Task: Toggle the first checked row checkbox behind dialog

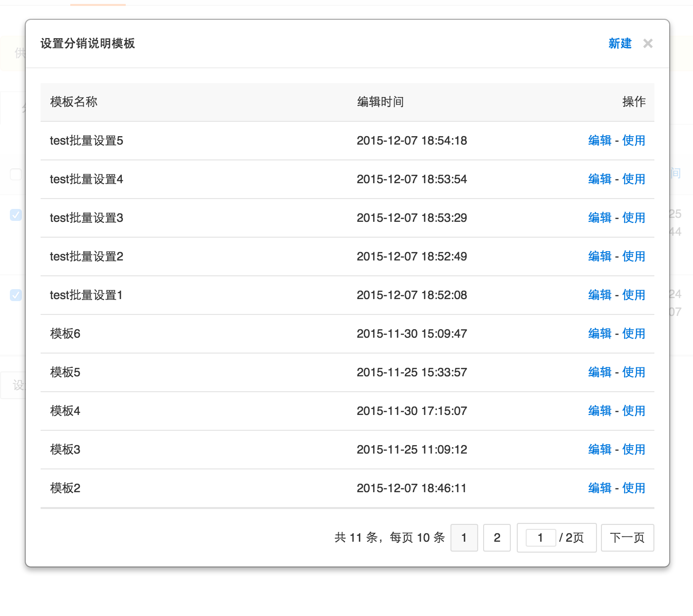Action: coord(16,214)
